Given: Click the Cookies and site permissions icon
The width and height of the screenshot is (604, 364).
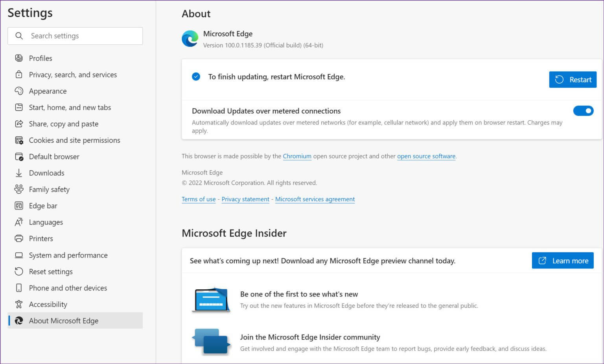Looking at the screenshot, I should tap(18, 140).
